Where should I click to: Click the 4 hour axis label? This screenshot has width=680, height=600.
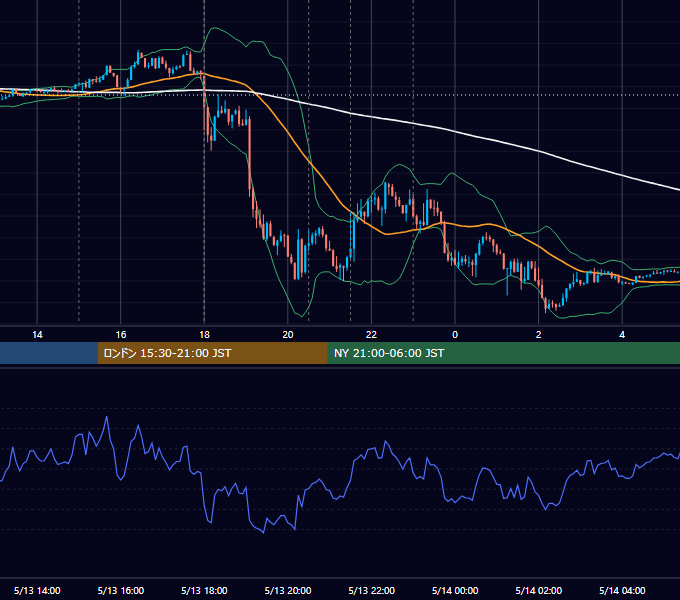click(x=622, y=335)
